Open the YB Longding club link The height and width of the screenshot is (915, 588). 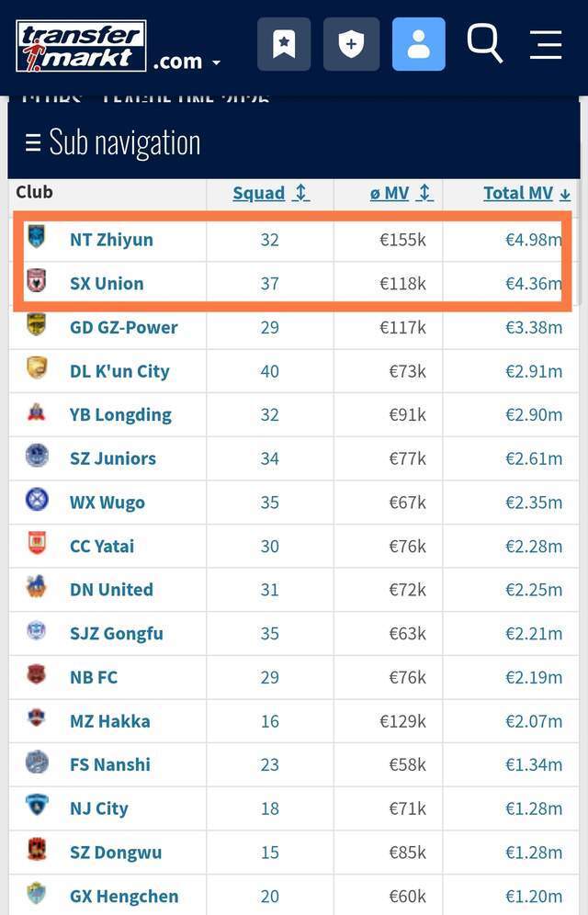[120, 414]
